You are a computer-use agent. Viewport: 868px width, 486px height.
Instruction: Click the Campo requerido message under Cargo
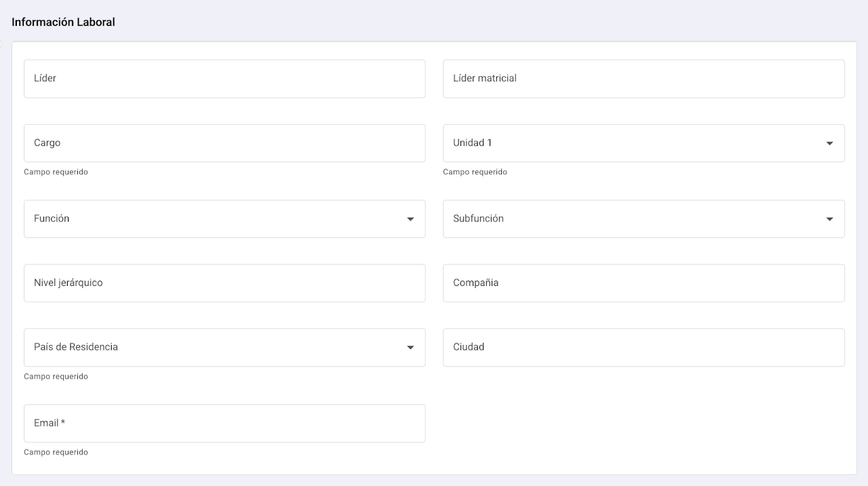point(56,172)
